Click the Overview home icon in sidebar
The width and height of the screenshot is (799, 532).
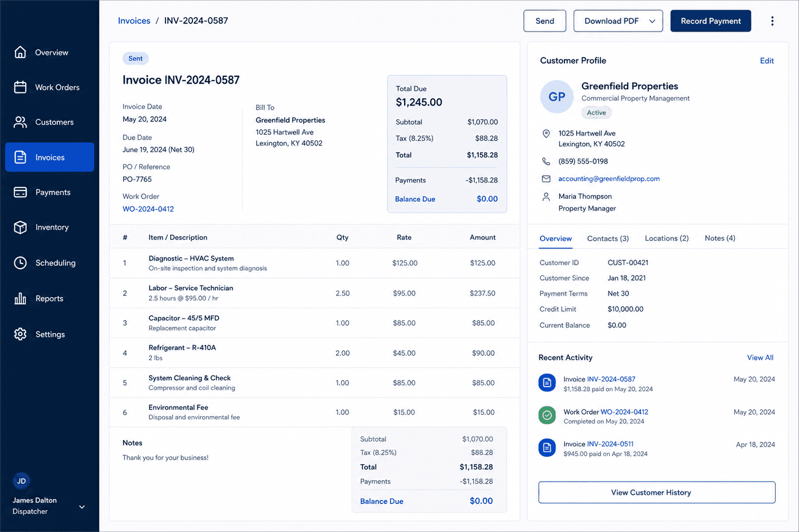click(x=20, y=52)
